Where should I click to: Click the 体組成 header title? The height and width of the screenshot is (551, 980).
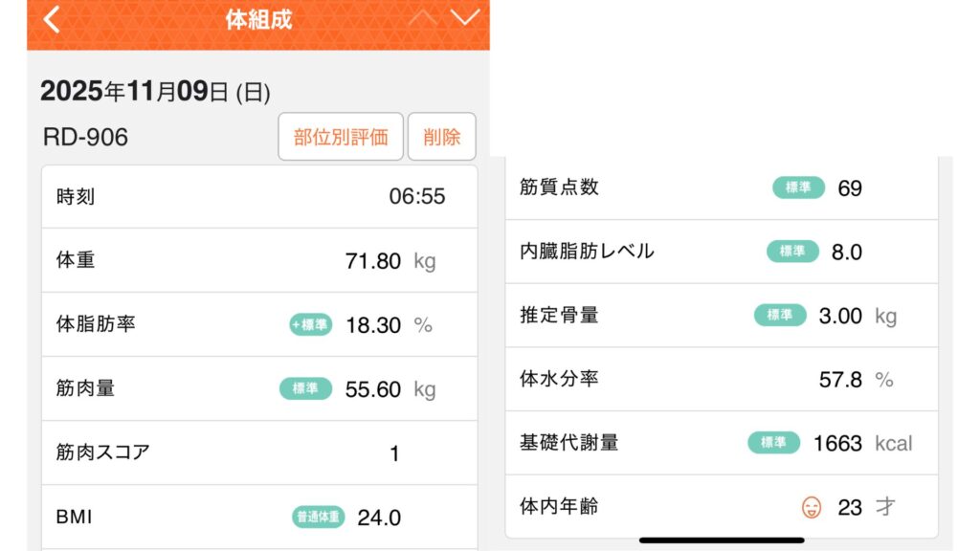258,19
